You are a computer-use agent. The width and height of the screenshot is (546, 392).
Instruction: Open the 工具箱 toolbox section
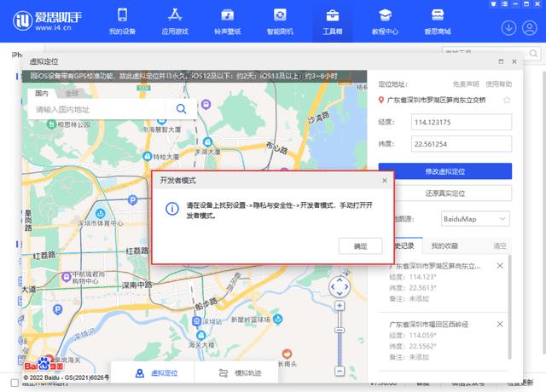tap(332, 21)
